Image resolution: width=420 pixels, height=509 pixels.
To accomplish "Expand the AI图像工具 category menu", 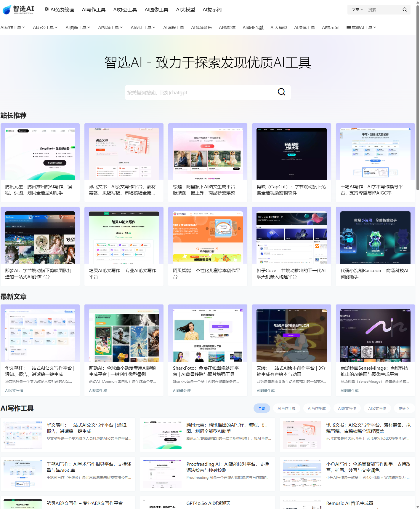I will click(x=78, y=28).
